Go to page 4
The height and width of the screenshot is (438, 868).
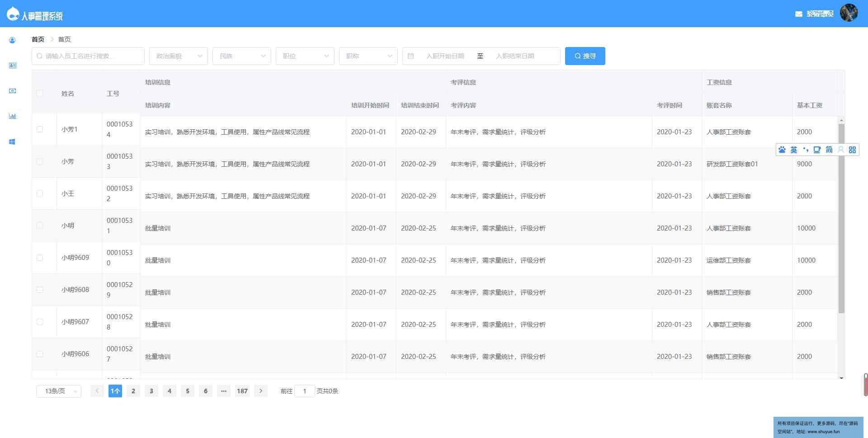(170, 391)
